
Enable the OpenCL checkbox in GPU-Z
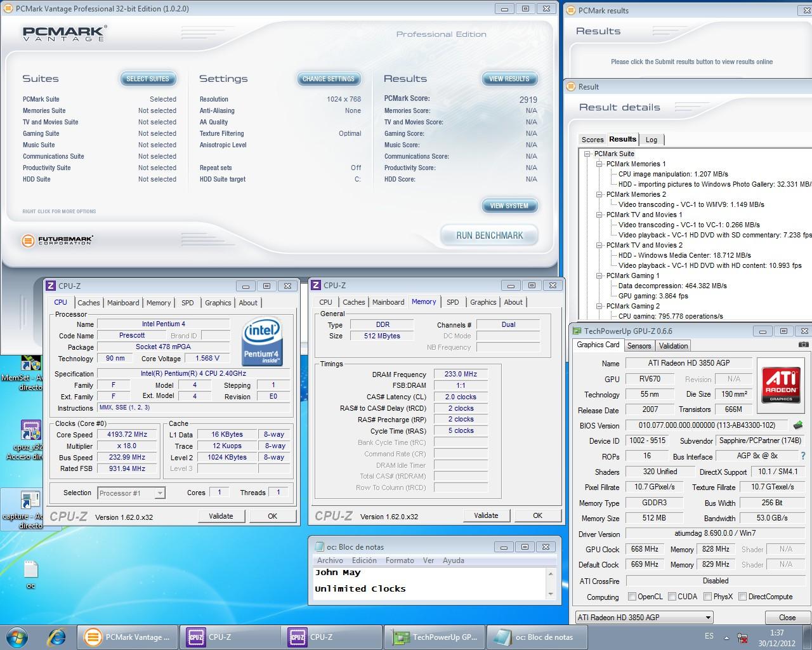(x=632, y=597)
